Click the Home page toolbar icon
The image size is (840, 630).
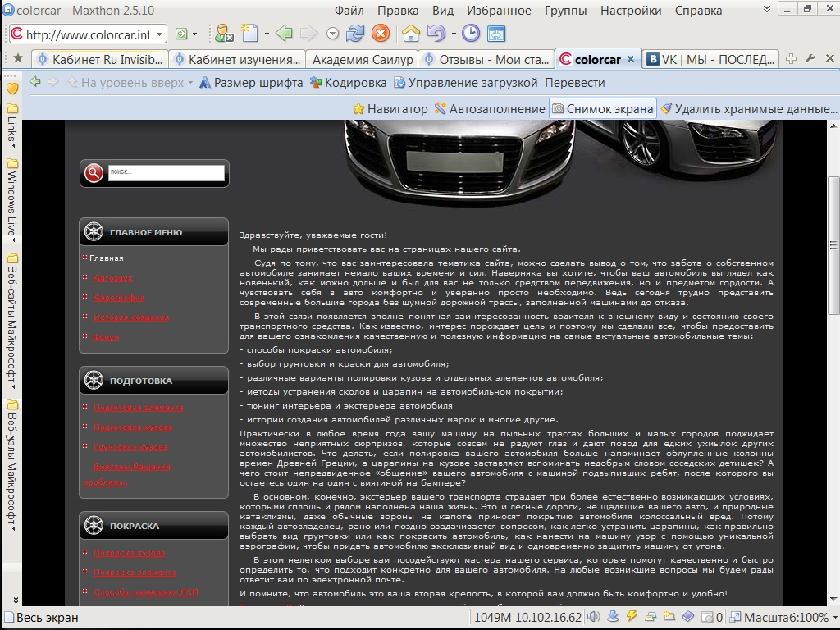tap(411, 34)
